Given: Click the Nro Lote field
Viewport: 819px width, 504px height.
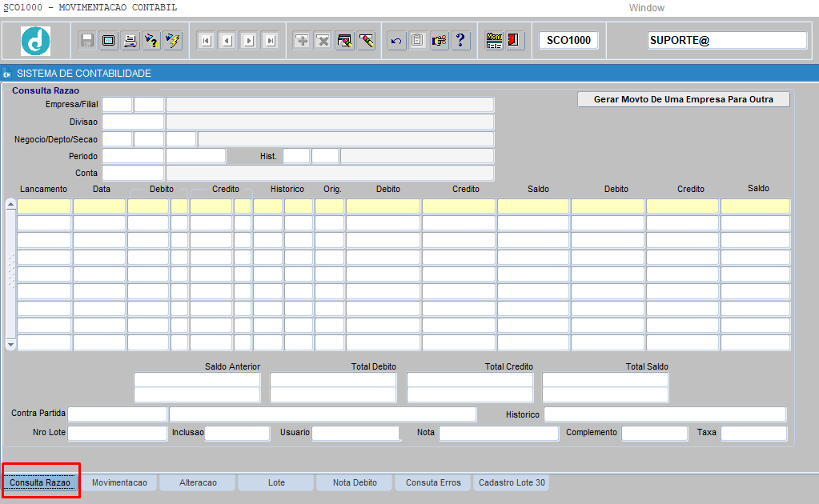Looking at the screenshot, I should [118, 433].
